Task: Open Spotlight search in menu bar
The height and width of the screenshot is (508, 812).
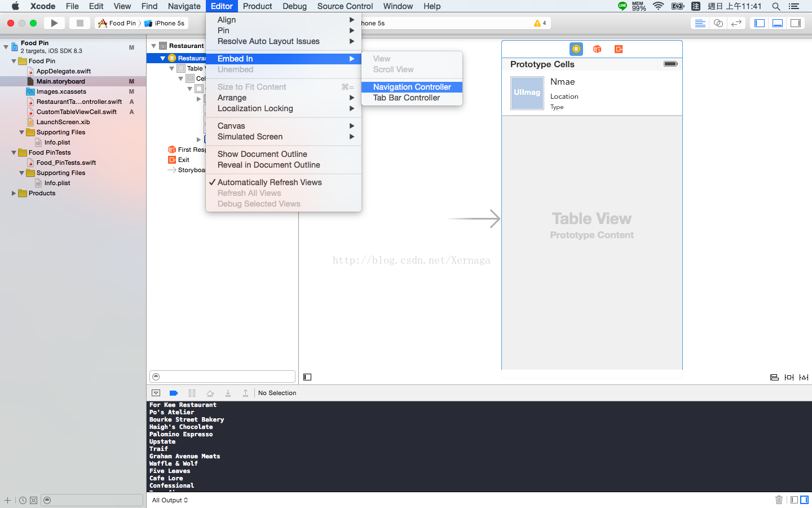Action: pyautogui.click(x=776, y=6)
